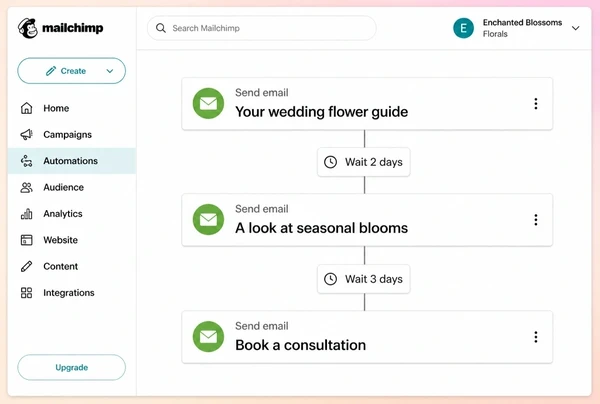Click Send email label above Book a consultation

[262, 326]
